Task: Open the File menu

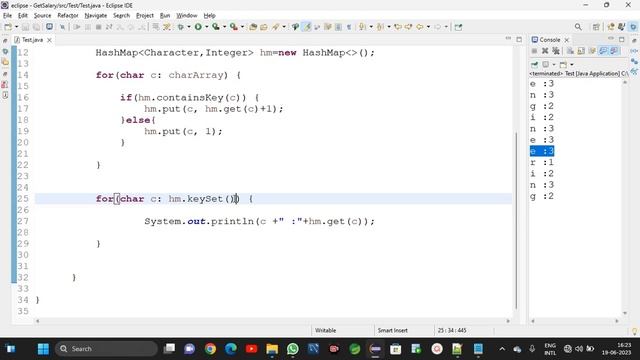Action: pos(7,16)
